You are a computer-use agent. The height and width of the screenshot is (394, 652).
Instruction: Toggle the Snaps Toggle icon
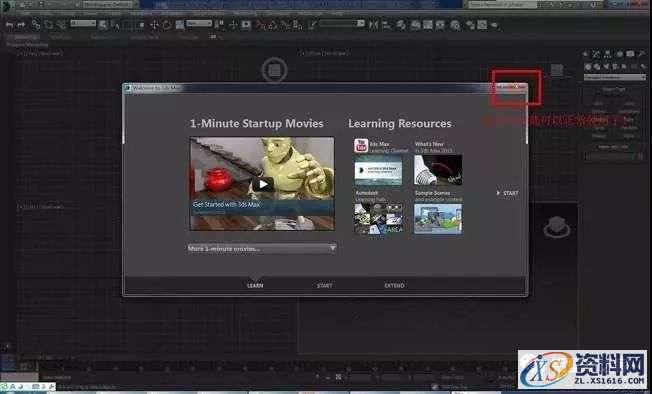[x=261, y=25]
